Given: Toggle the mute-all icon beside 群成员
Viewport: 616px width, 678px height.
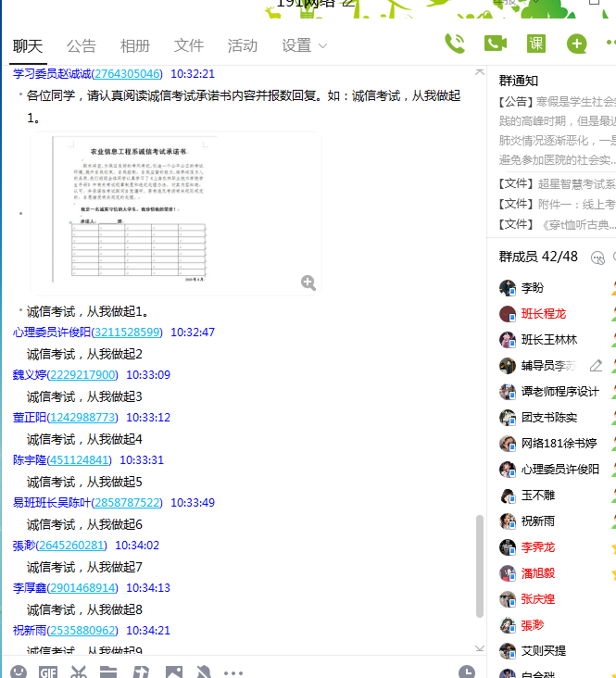Looking at the screenshot, I should (x=597, y=257).
